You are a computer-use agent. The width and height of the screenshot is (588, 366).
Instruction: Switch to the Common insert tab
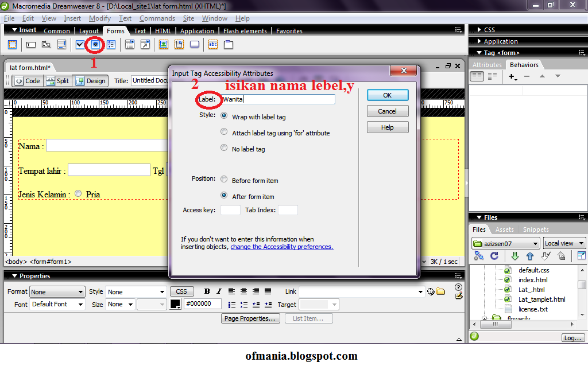point(56,31)
